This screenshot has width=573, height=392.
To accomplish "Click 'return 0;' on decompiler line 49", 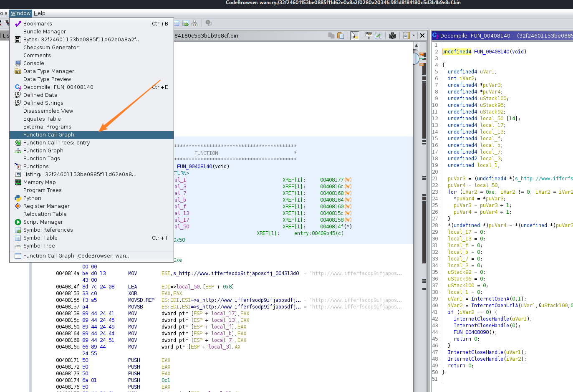I will [461, 366].
